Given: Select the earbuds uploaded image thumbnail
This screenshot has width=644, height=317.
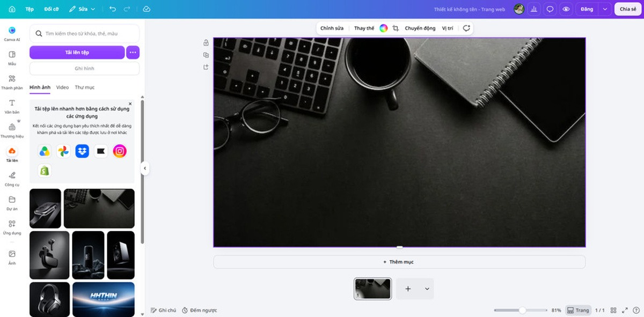Looking at the screenshot, I should click(x=49, y=255).
